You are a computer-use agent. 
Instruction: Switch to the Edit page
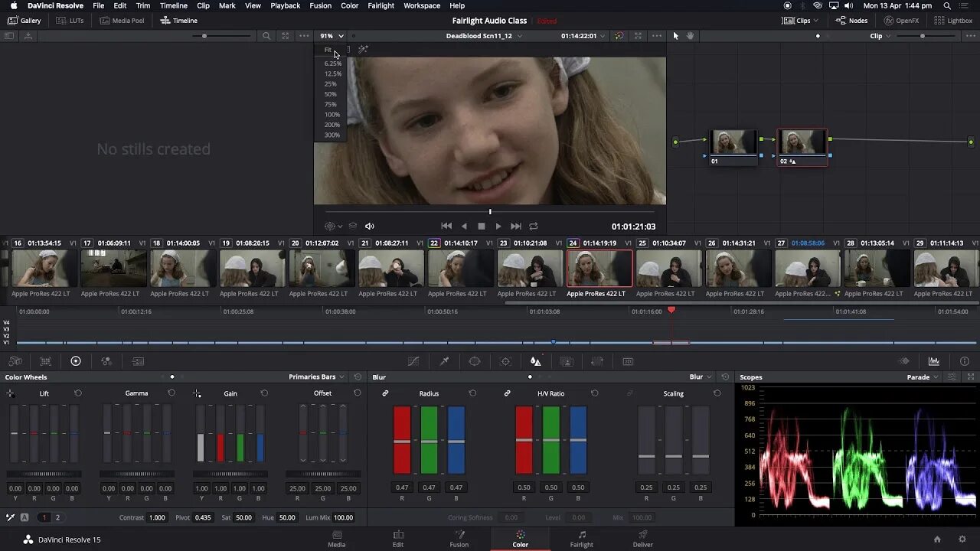398,539
